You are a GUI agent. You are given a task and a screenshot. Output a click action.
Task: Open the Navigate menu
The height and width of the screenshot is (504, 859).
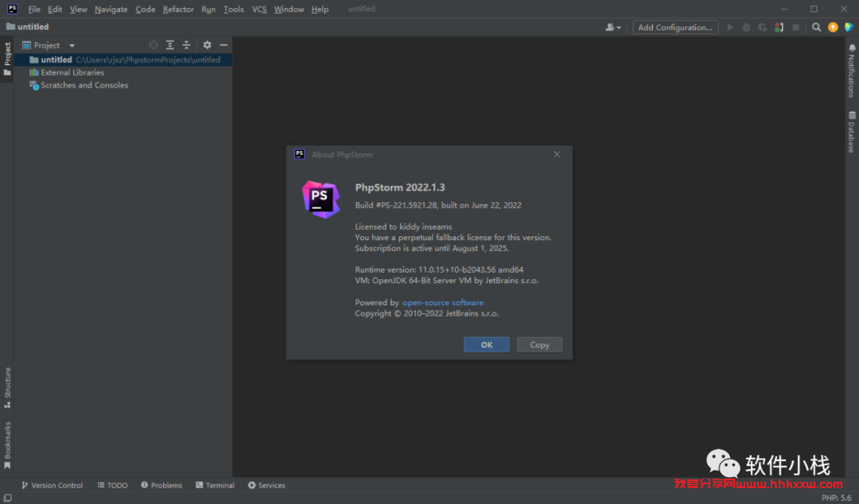tap(111, 10)
